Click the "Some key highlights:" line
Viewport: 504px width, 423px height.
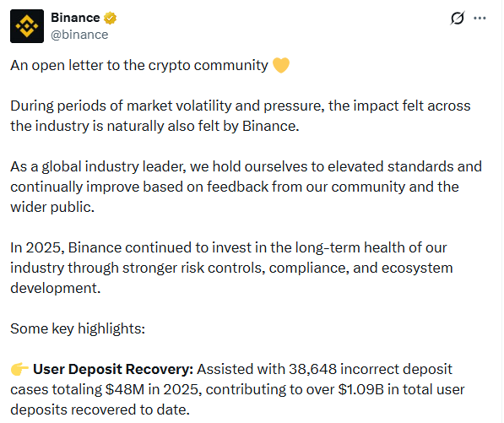[x=78, y=328]
